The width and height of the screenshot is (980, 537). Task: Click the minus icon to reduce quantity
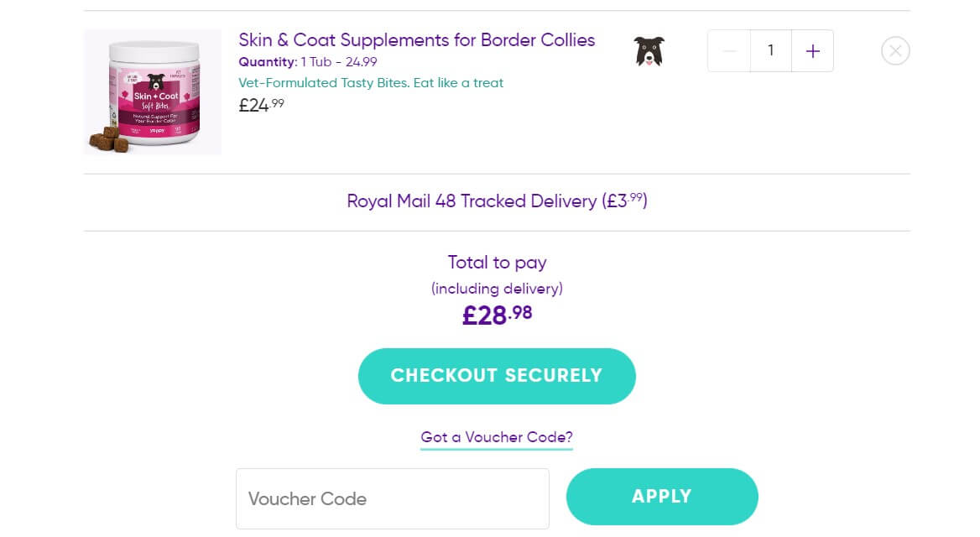click(x=729, y=50)
